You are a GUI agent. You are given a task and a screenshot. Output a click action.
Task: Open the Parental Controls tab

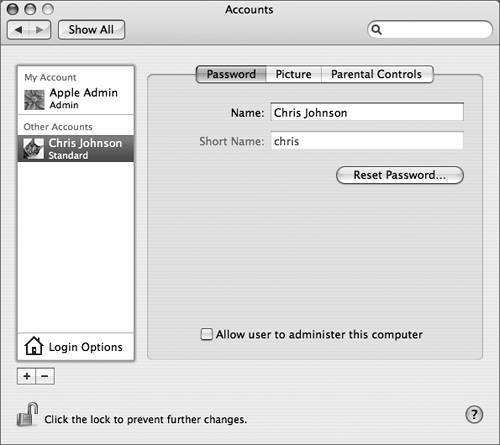tap(377, 74)
